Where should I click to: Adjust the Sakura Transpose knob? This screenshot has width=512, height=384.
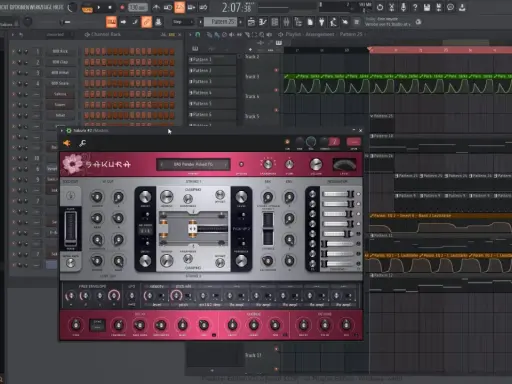coord(268,164)
